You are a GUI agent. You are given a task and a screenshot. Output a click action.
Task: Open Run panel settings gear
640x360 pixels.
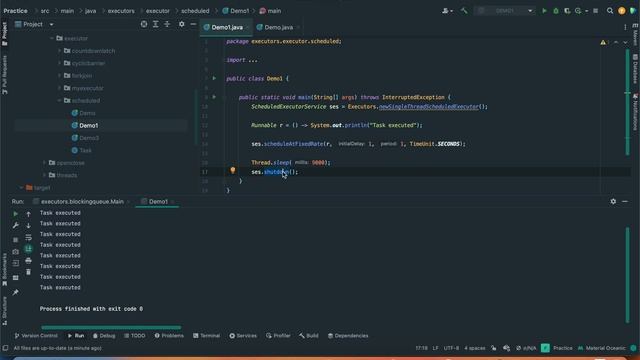(x=613, y=201)
